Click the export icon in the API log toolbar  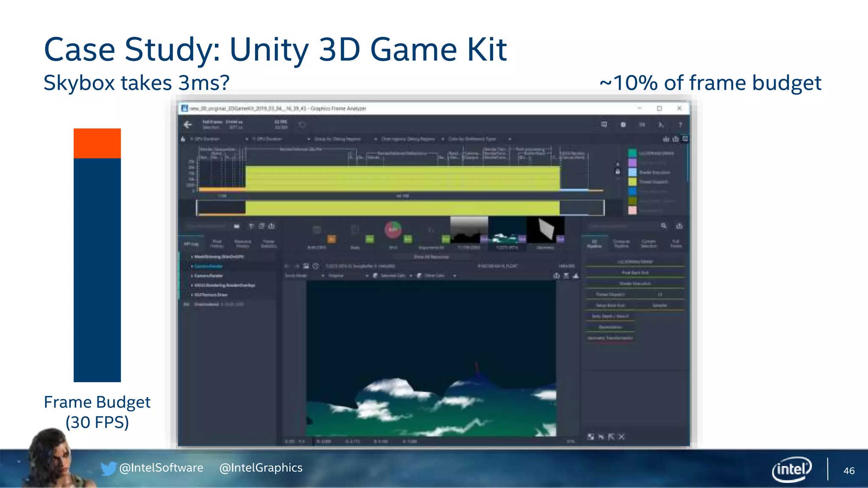[x=272, y=226]
